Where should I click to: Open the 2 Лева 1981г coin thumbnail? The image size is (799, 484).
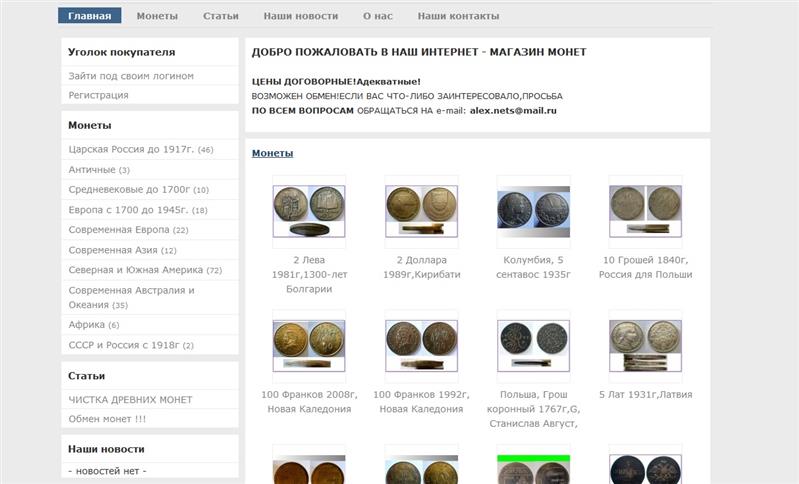[x=308, y=210]
